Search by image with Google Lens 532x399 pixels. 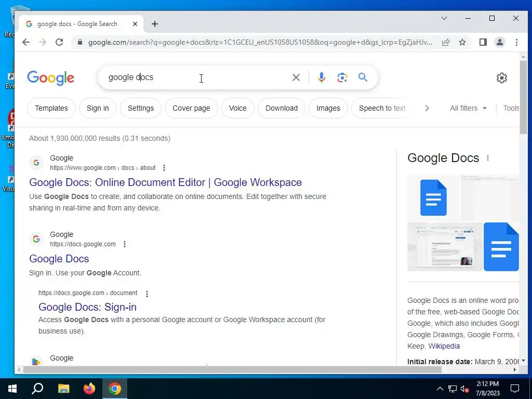coord(342,77)
